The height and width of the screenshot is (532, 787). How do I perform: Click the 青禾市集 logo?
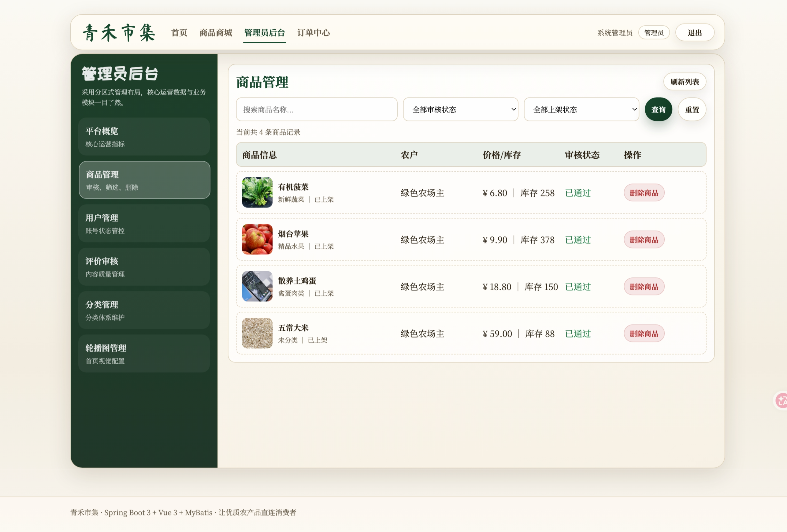coord(119,33)
